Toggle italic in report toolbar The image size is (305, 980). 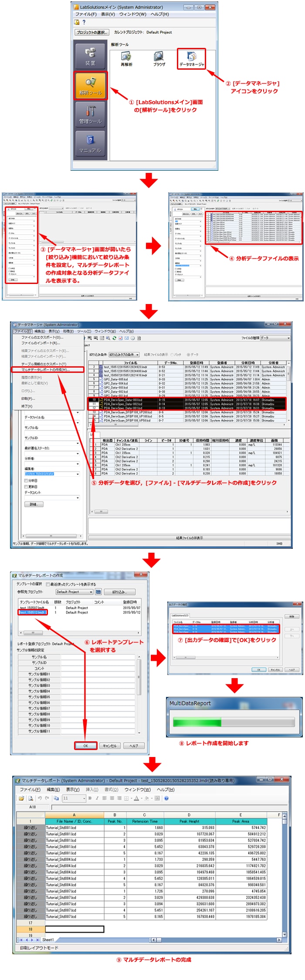(97, 798)
